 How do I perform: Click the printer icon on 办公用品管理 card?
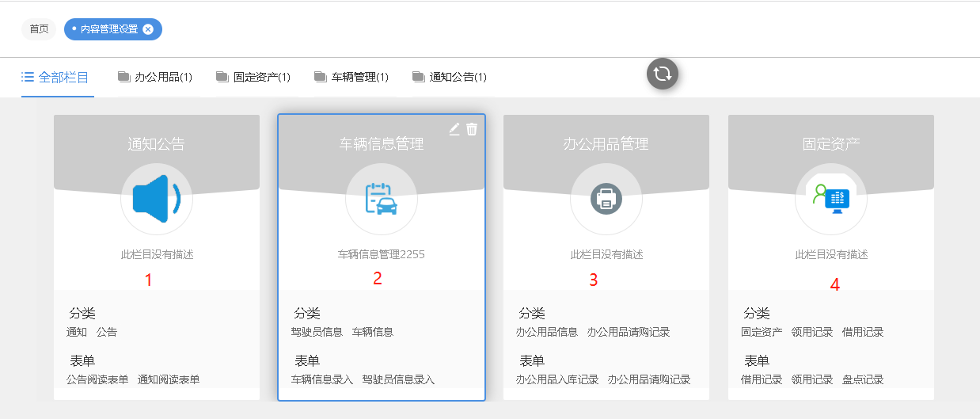pos(606,199)
